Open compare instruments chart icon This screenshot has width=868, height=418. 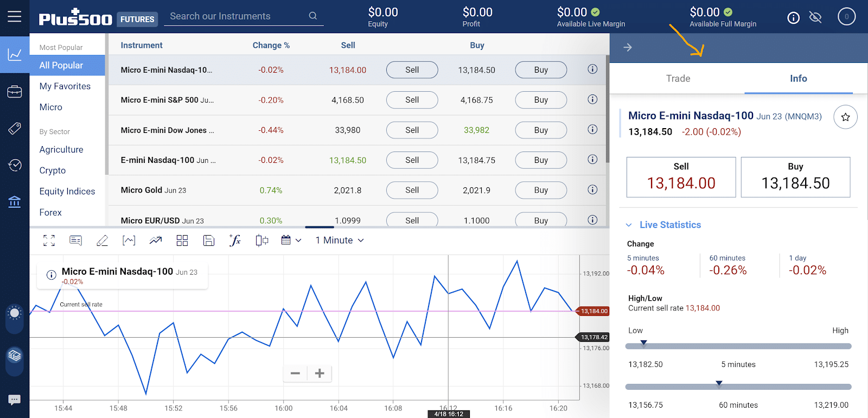click(x=262, y=240)
